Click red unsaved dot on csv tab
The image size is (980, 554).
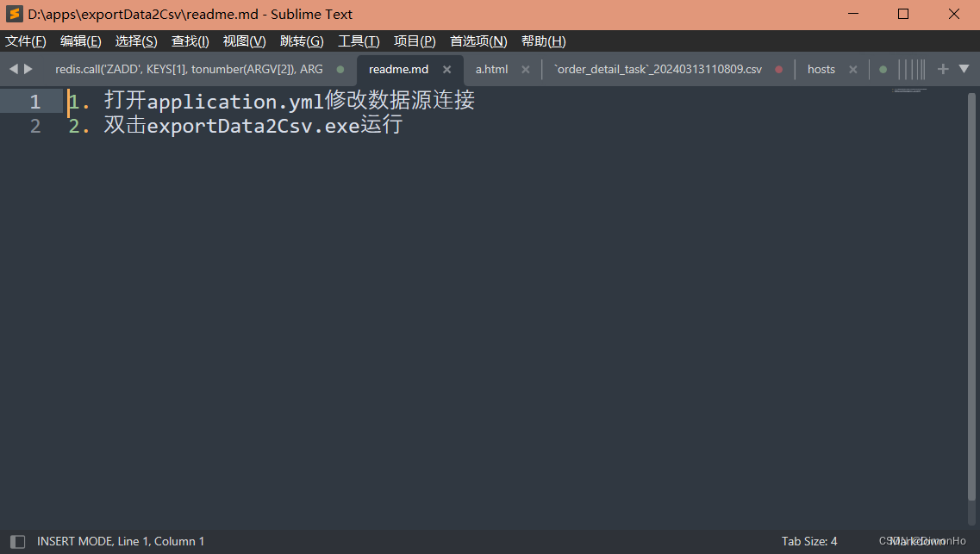click(x=779, y=69)
